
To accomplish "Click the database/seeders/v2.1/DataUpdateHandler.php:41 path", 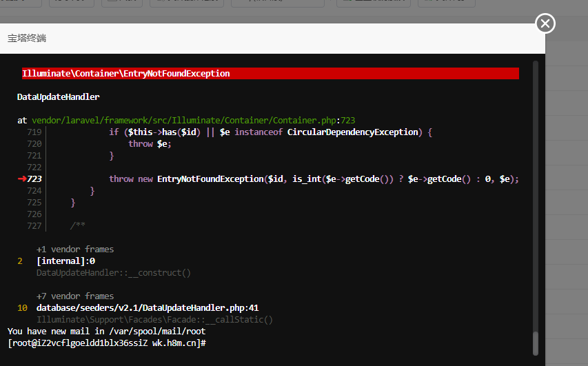I will (x=147, y=308).
